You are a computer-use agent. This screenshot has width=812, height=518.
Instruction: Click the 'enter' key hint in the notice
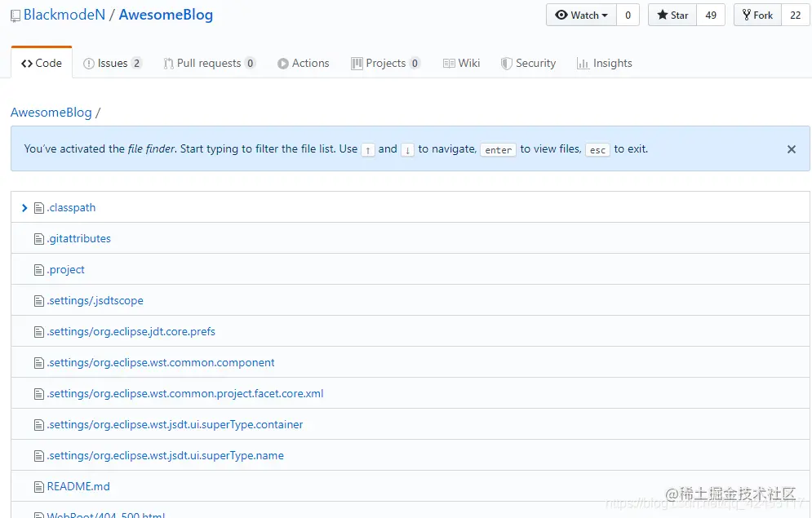pyautogui.click(x=498, y=149)
